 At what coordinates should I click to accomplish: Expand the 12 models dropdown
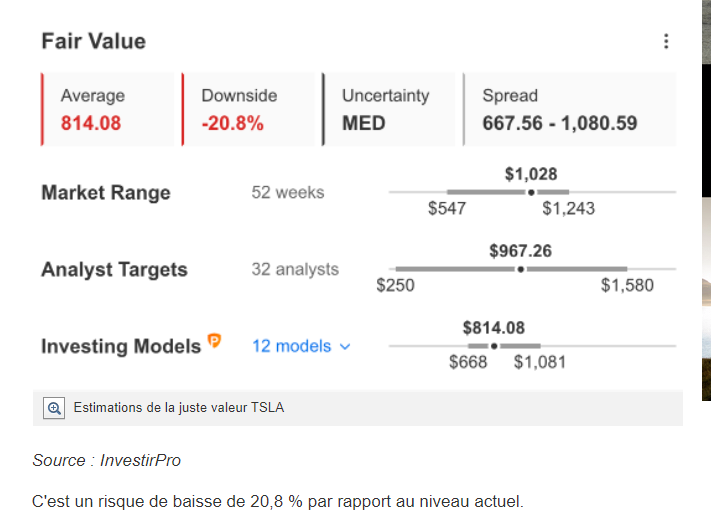pyautogui.click(x=301, y=346)
